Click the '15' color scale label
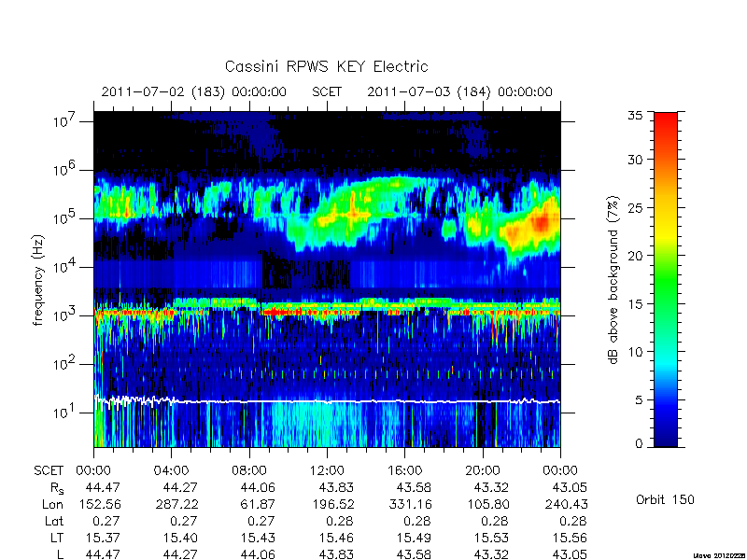 (635, 304)
